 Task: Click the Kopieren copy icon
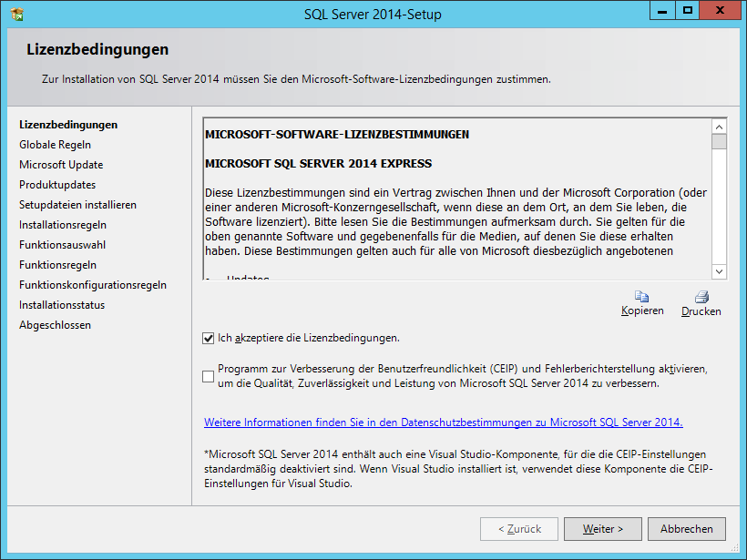[x=642, y=297]
